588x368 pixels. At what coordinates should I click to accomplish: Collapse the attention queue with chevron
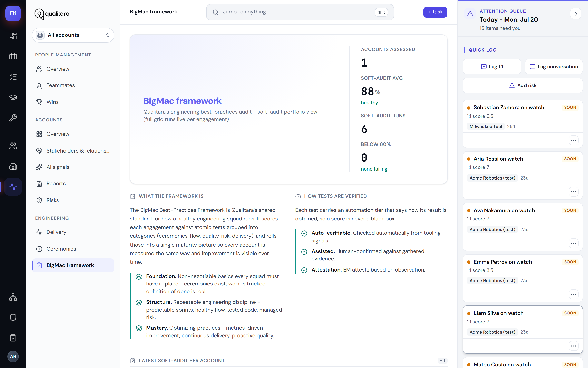tap(576, 14)
